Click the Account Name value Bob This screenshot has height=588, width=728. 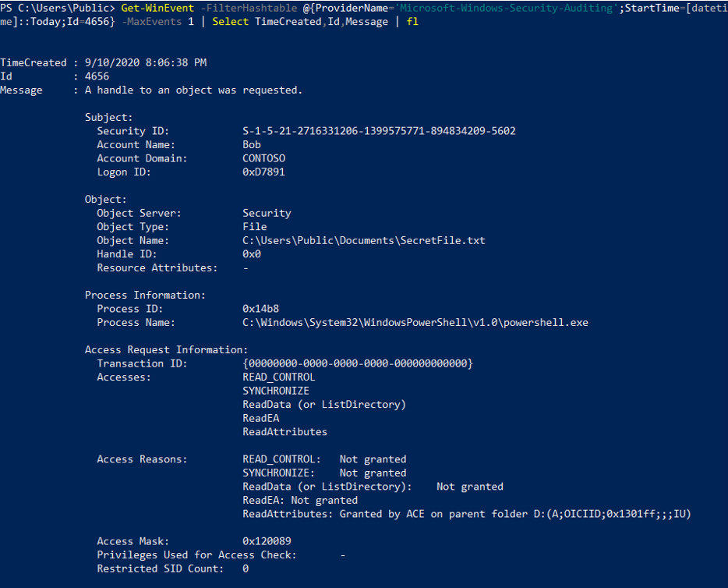tap(252, 144)
